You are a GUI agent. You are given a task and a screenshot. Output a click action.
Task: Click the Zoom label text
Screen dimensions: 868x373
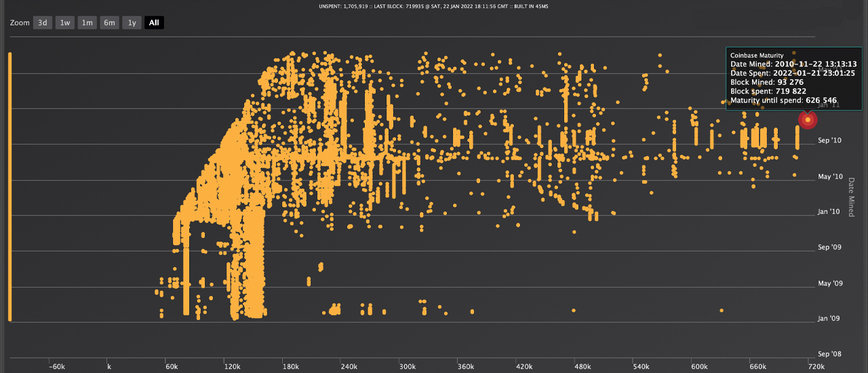(x=20, y=22)
